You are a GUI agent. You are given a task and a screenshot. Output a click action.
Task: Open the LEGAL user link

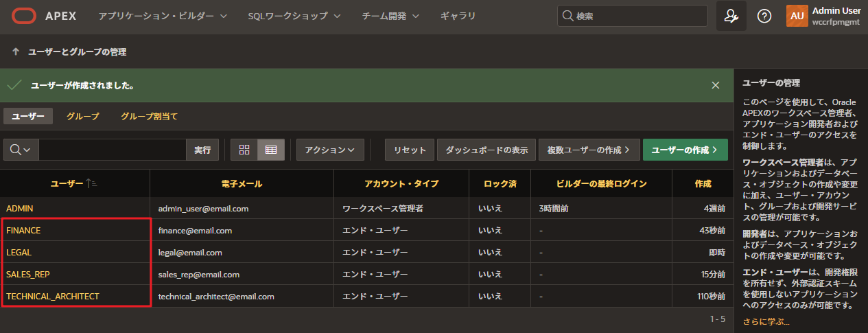(19, 253)
